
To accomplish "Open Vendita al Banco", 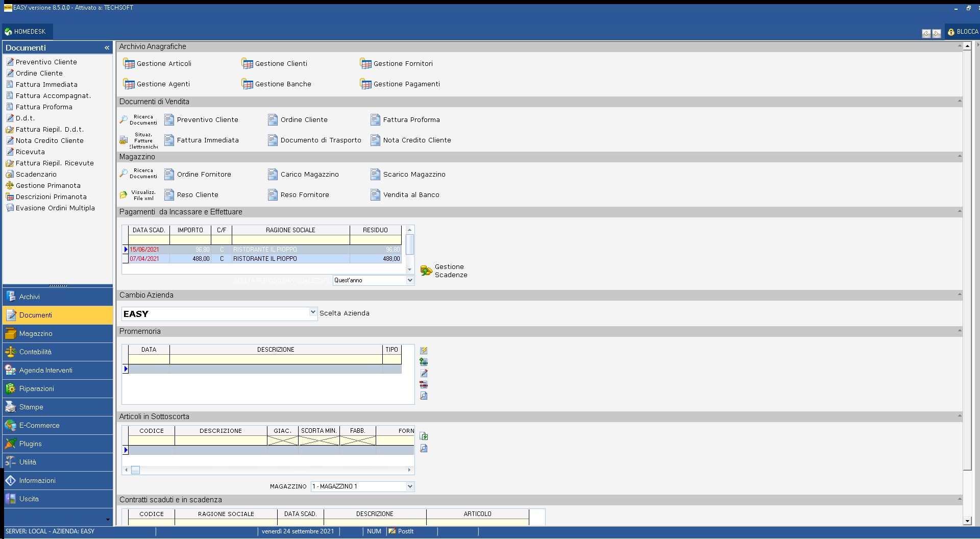I will (405, 195).
